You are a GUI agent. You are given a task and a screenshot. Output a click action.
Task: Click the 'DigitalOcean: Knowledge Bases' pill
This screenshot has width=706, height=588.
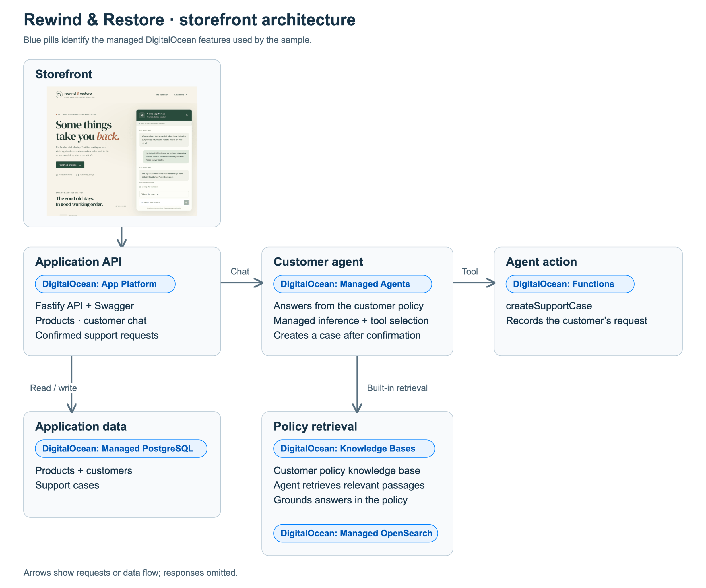click(x=354, y=449)
